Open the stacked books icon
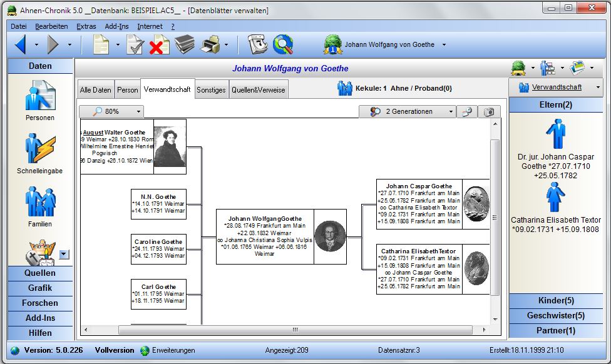 pos(184,44)
